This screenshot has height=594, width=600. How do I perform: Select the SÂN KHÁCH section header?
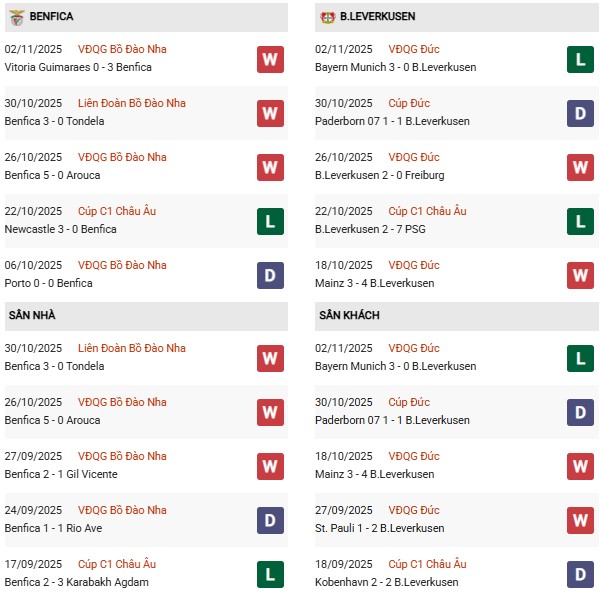pyautogui.click(x=349, y=316)
